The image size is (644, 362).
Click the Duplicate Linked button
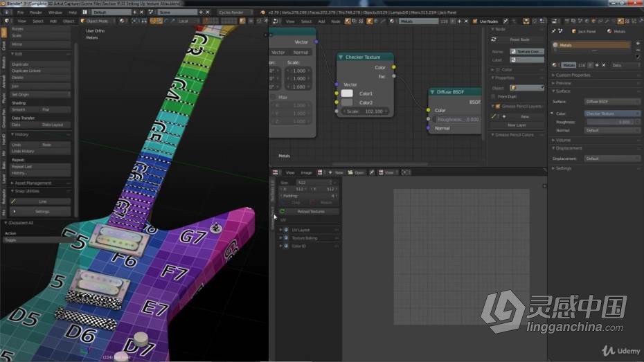40,71
